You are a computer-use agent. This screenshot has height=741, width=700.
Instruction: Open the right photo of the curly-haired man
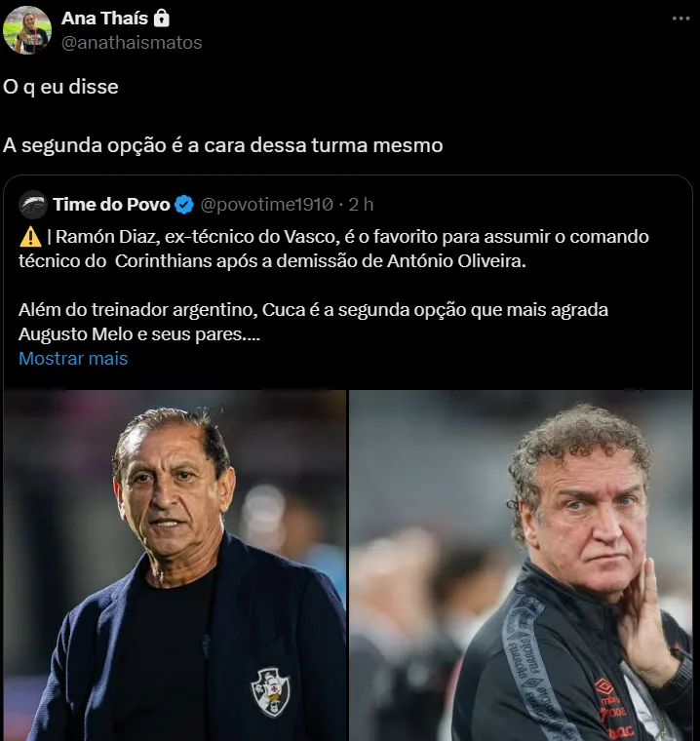tap(522, 565)
